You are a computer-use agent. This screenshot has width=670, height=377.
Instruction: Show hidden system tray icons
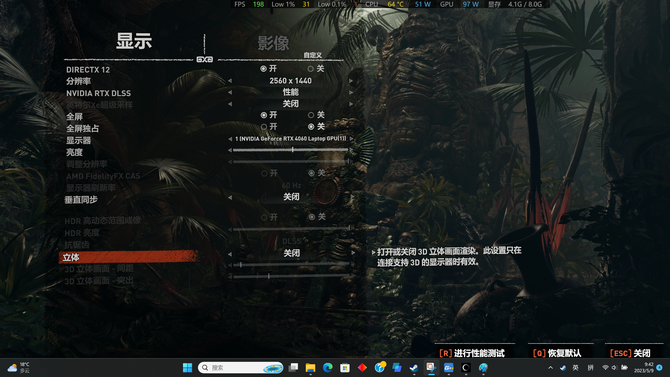click(x=550, y=368)
